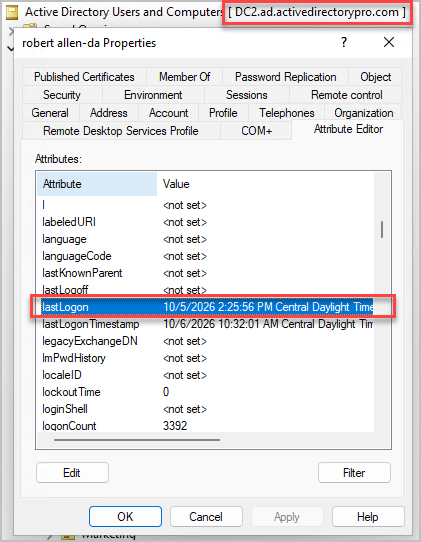
Task: Click the lockoutTime value 0
Action: coord(166,392)
